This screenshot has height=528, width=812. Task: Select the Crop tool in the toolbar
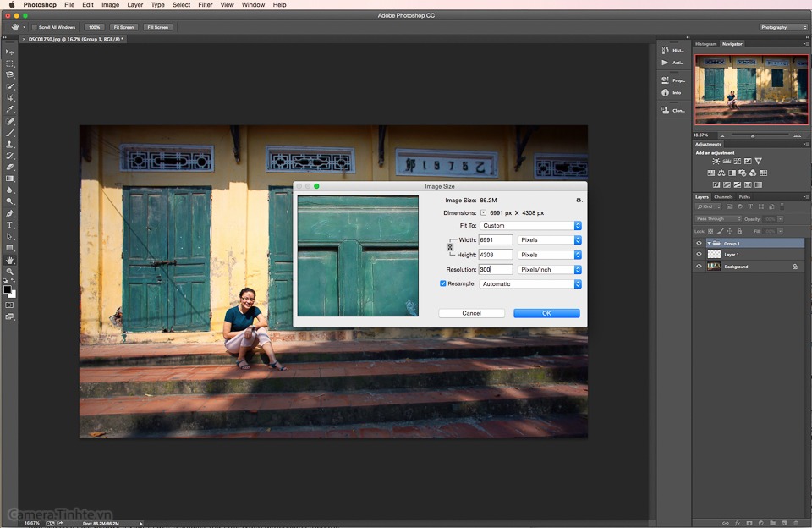10,98
